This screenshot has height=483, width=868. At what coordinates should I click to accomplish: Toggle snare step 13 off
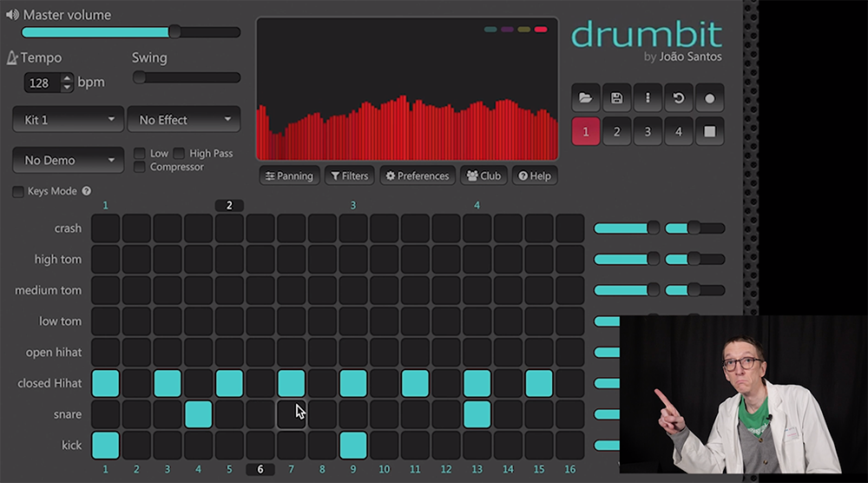coord(477,414)
